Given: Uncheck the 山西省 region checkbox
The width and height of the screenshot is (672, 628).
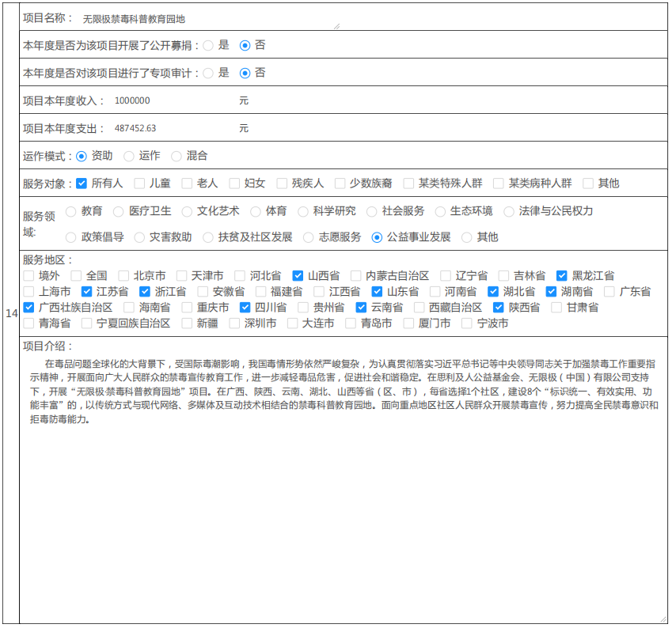Looking at the screenshot, I should pyautogui.click(x=298, y=276).
